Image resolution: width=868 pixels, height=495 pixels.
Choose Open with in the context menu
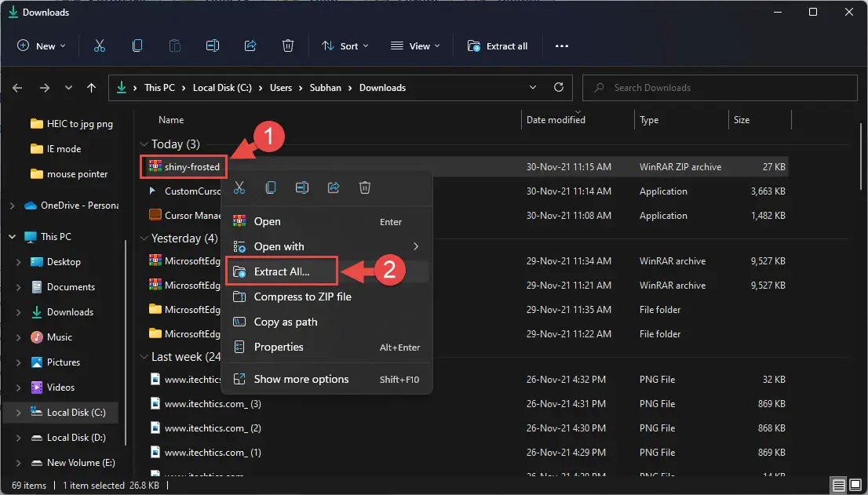[326, 246]
